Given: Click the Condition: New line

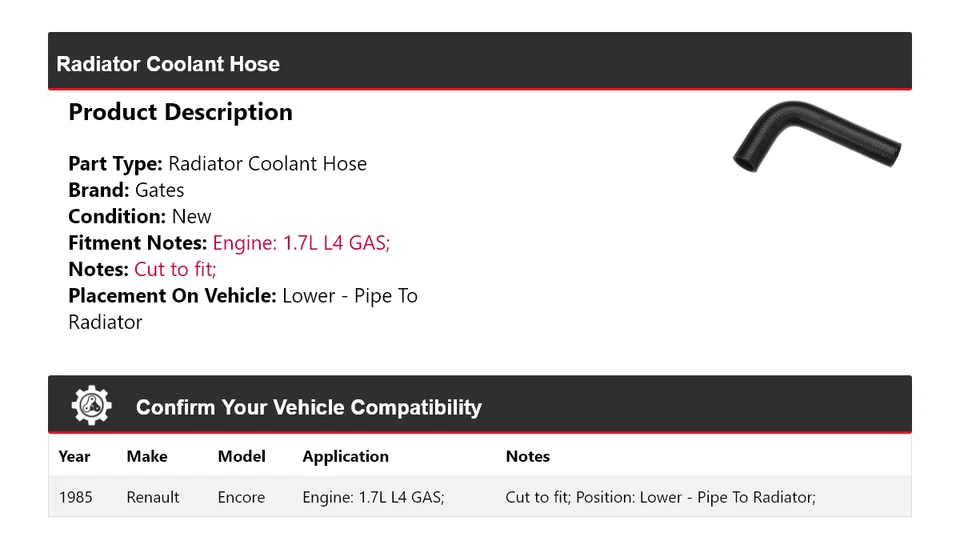Looking at the screenshot, I should (x=140, y=216).
